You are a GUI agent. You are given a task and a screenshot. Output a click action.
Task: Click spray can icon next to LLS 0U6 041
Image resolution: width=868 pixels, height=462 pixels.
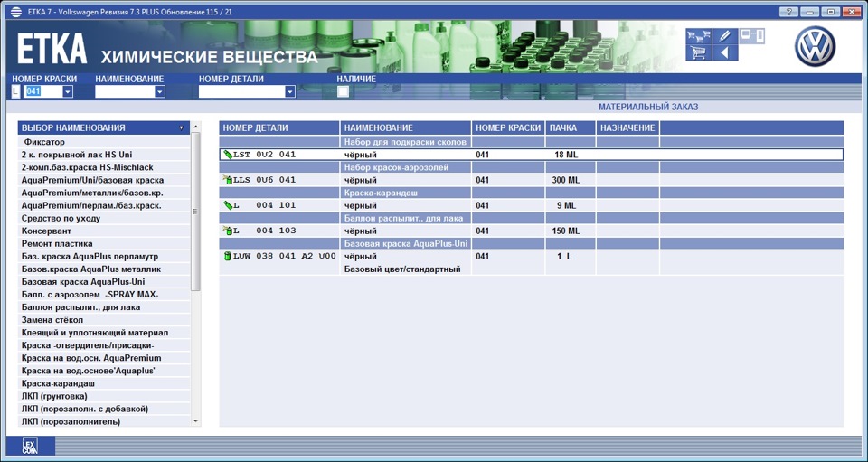[228, 180]
